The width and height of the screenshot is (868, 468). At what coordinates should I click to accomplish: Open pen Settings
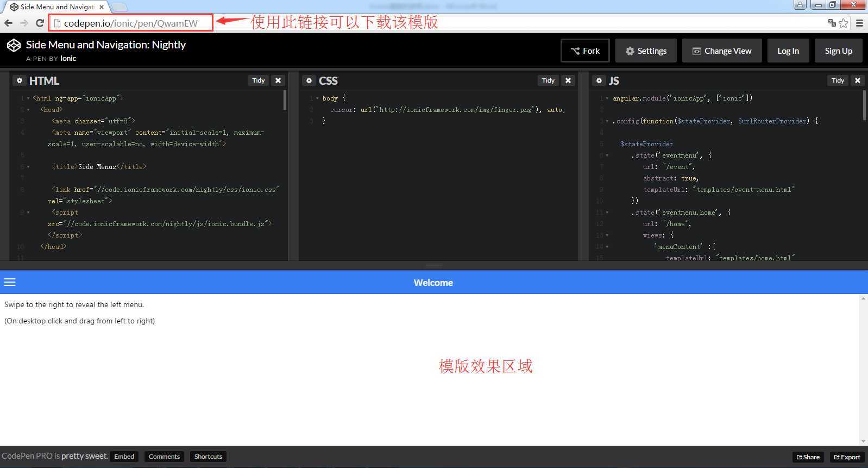pyautogui.click(x=646, y=51)
